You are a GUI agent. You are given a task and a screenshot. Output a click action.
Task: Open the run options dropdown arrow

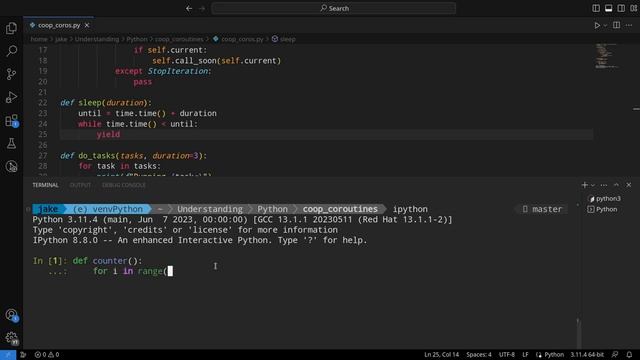click(605, 25)
